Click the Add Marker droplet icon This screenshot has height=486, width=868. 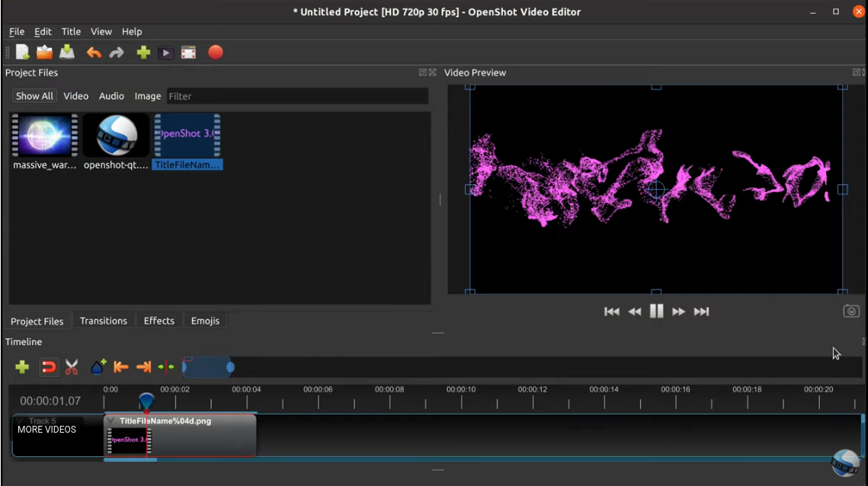tap(98, 367)
